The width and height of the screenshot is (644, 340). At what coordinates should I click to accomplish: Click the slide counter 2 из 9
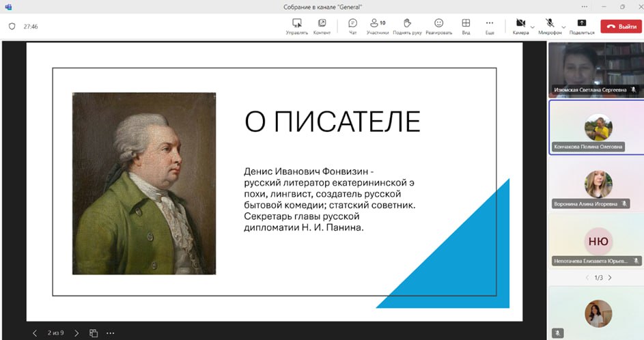click(56, 333)
